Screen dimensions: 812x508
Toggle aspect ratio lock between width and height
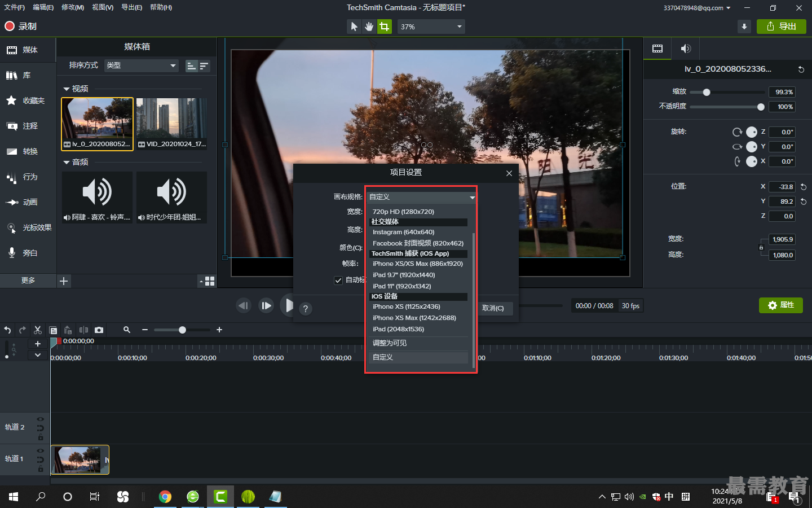point(761,247)
